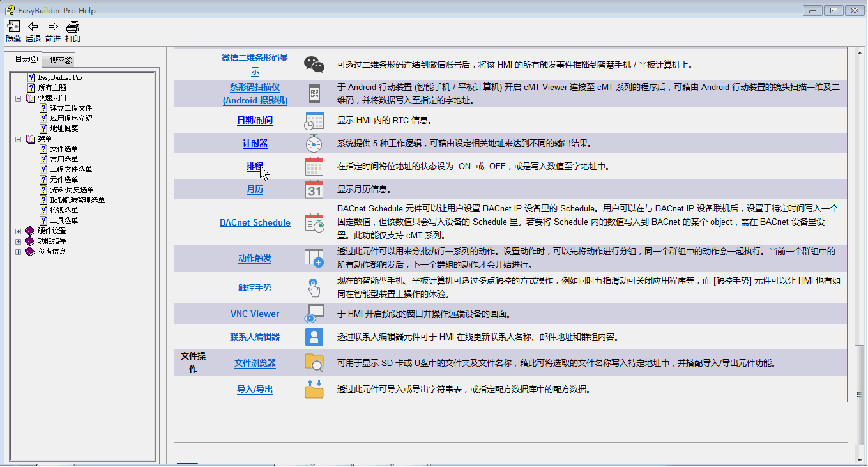Screen dimensions: 868x467
Task: Click the 参考信息 closed book icon
Action: coord(30,251)
